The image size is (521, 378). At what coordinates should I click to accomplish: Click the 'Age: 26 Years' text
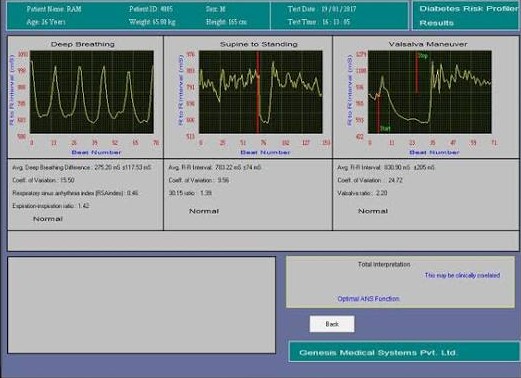coord(46,22)
